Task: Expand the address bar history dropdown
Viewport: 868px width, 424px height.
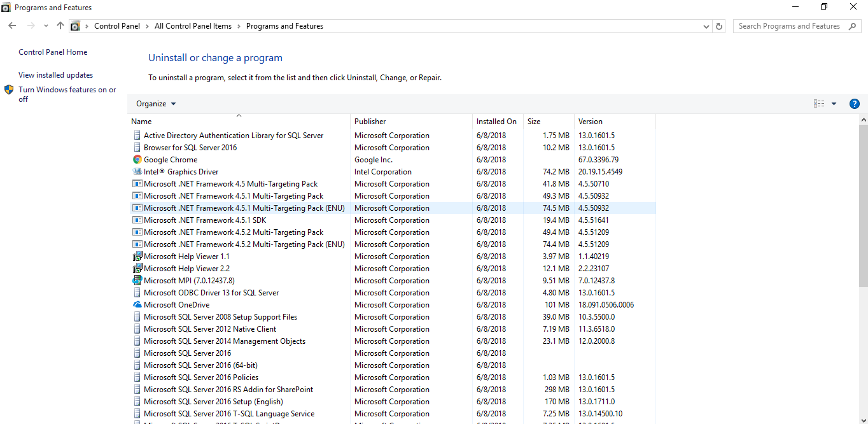Action: pos(706,26)
